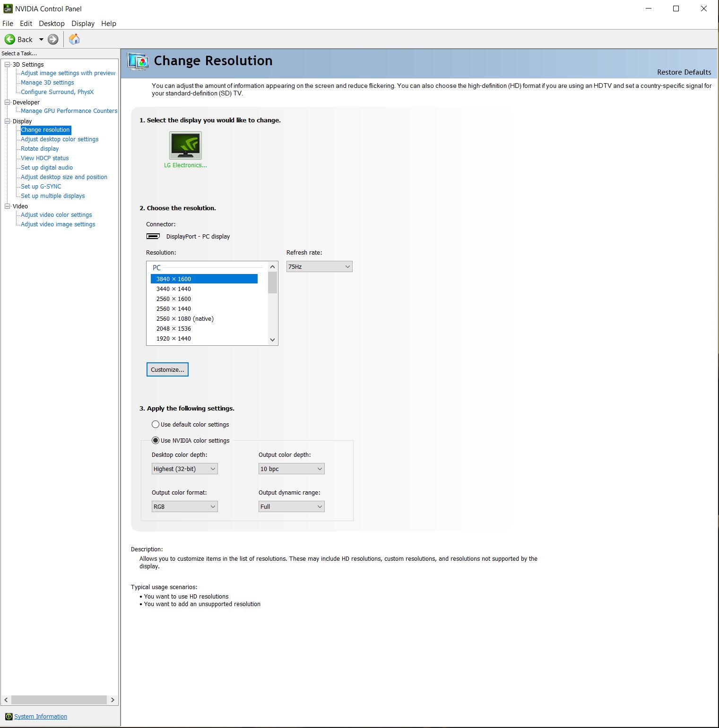Click the 3D Settings tree label

(x=28, y=64)
